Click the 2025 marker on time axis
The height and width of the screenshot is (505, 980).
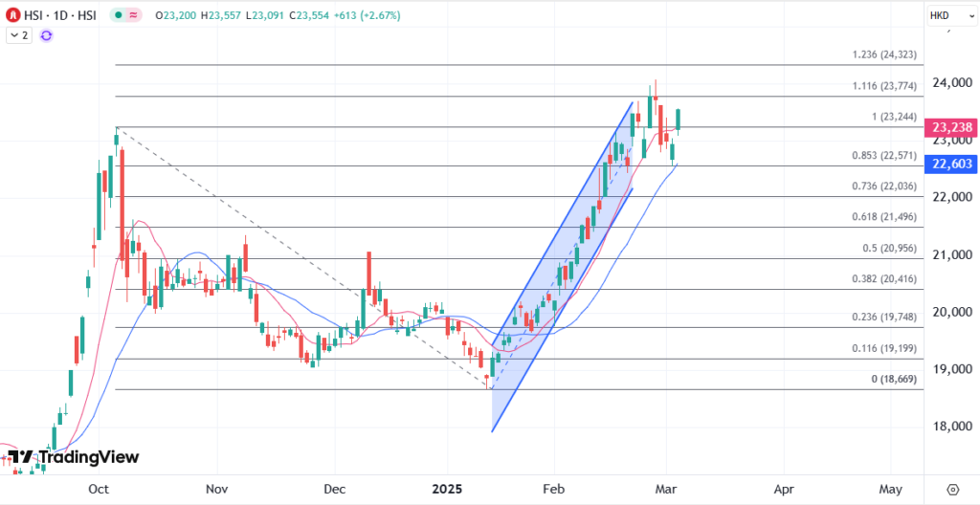447,488
